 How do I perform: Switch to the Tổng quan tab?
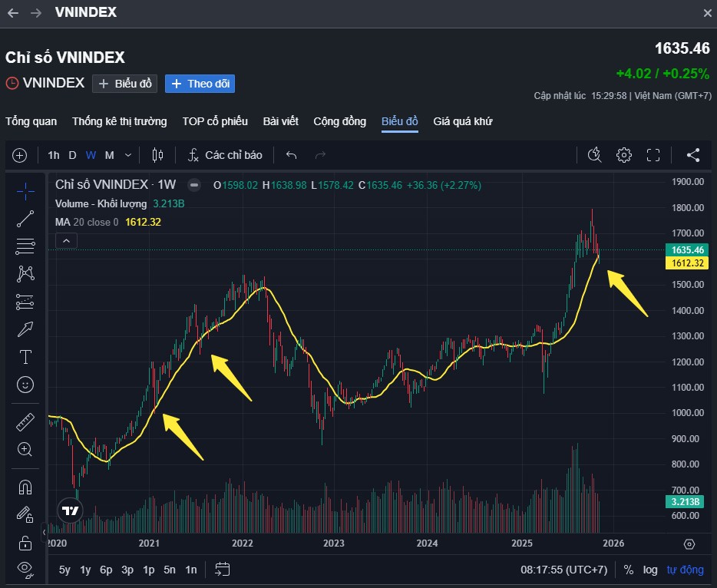[x=31, y=121]
